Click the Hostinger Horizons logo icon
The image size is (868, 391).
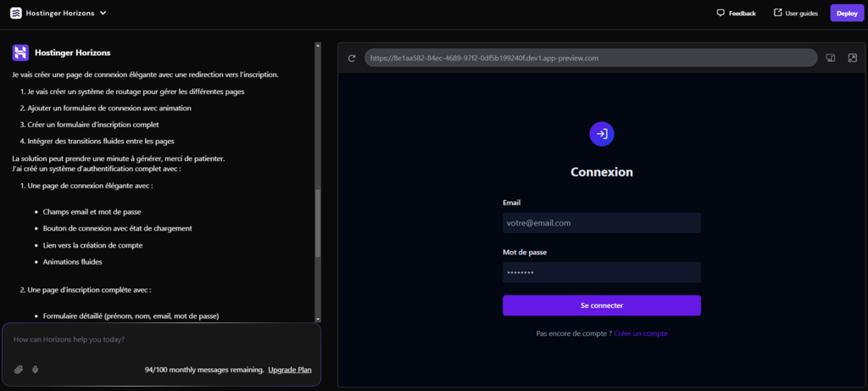(16, 14)
